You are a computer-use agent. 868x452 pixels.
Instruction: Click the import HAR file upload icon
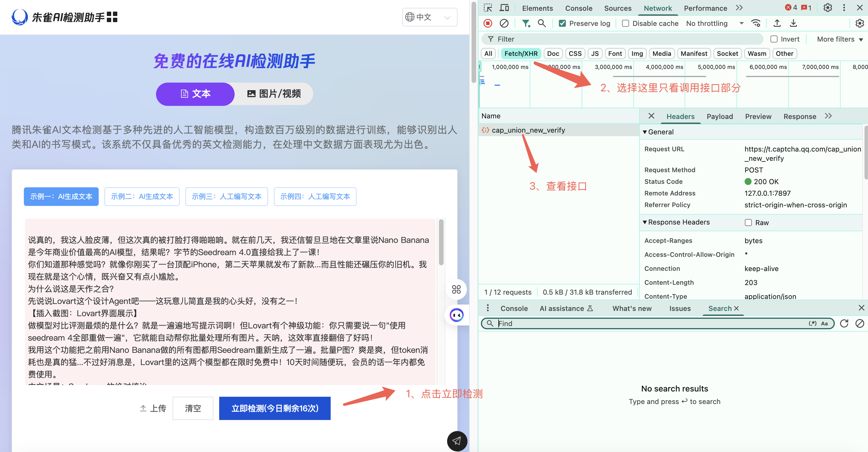click(777, 23)
